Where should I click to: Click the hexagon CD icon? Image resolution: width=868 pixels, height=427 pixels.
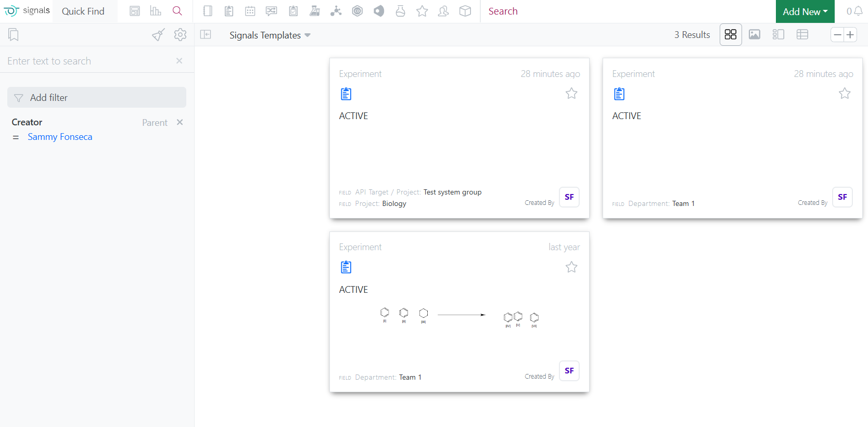point(358,11)
